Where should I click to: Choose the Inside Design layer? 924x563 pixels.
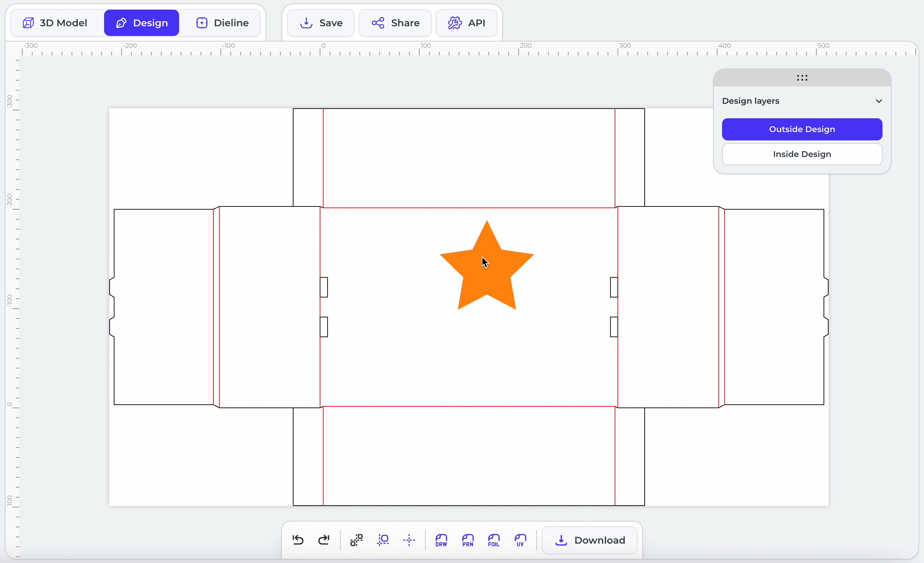pyautogui.click(x=802, y=154)
